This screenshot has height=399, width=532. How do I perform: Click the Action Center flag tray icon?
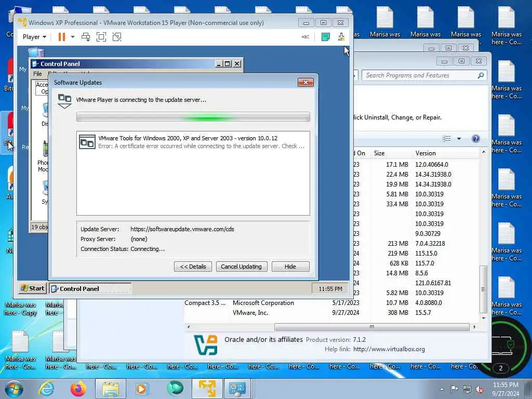click(x=454, y=389)
